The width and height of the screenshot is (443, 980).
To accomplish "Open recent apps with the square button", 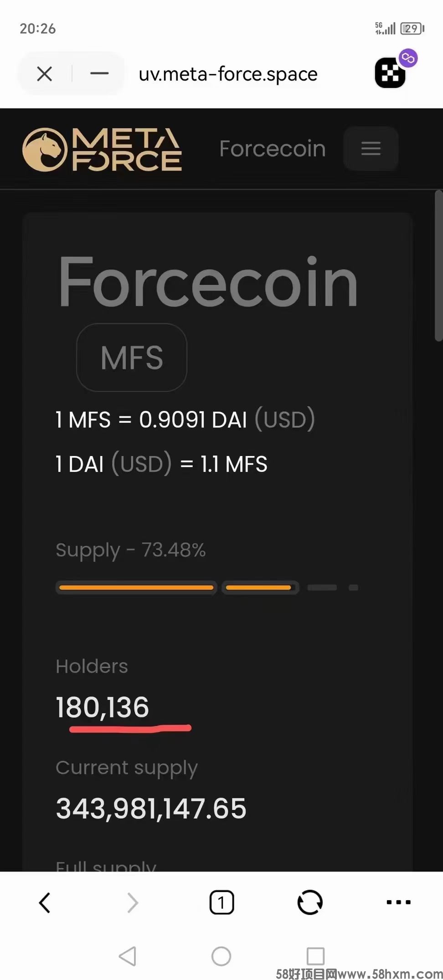I will (x=315, y=956).
